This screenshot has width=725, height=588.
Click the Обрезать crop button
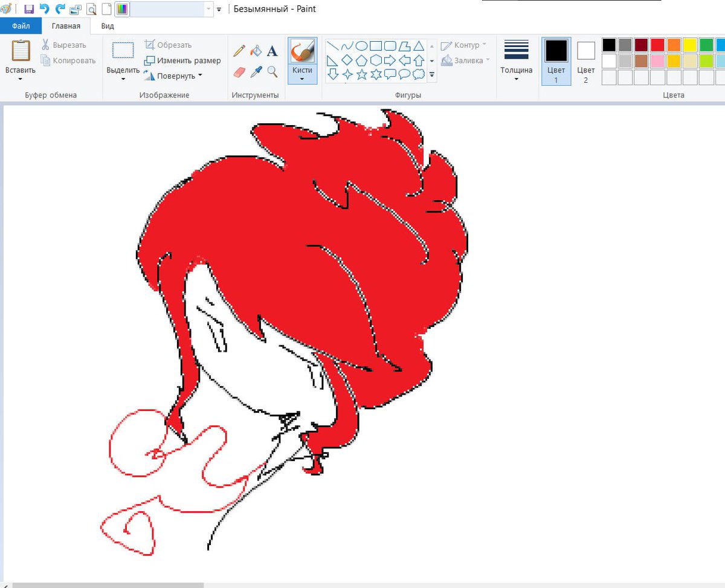click(x=169, y=45)
